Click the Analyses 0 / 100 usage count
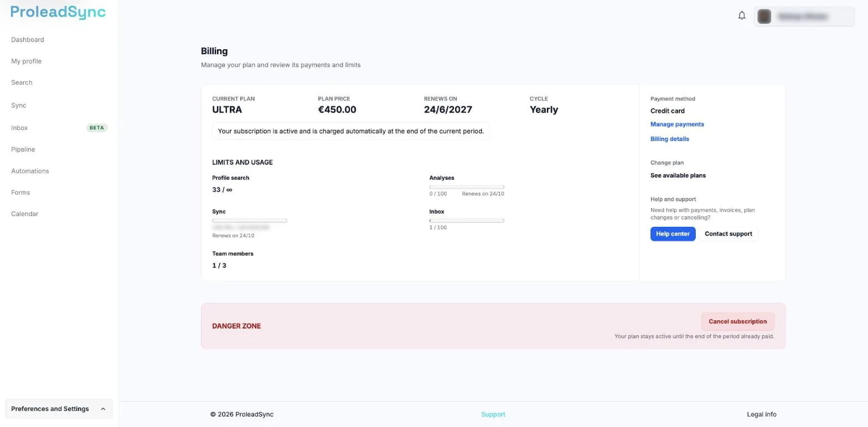The image size is (868, 427). coord(438,194)
